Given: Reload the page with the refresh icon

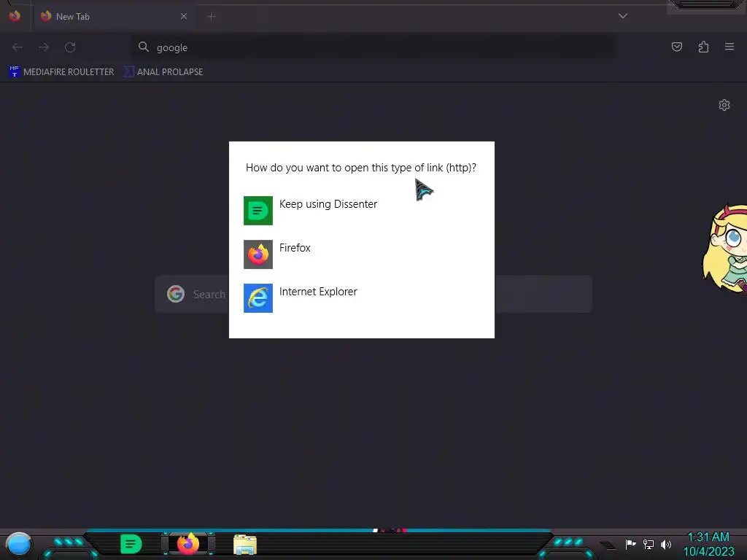Looking at the screenshot, I should coord(70,47).
